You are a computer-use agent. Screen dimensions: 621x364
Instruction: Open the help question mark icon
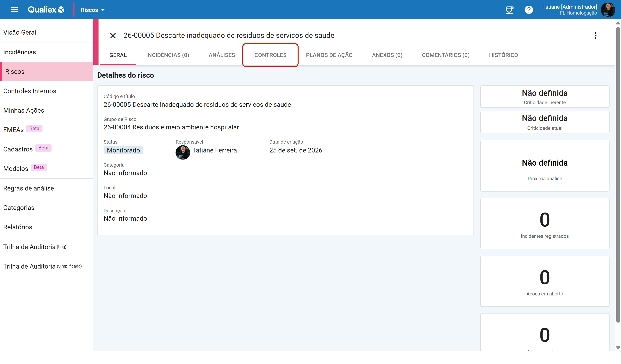(x=528, y=10)
